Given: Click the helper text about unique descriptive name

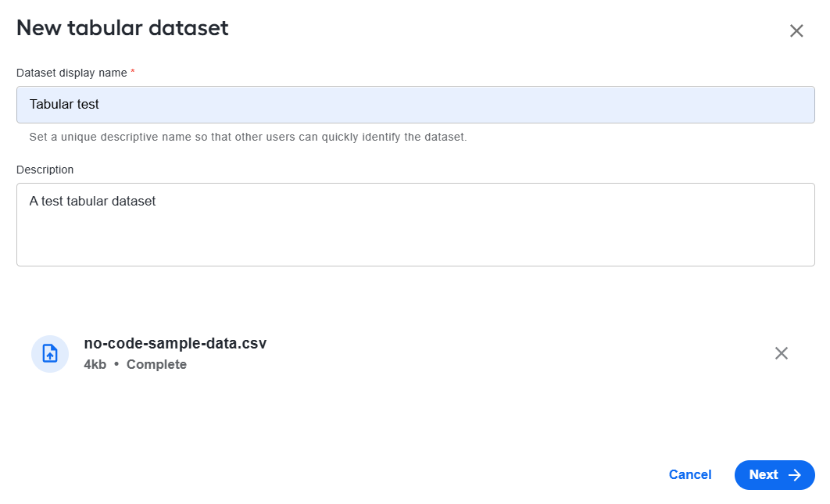Looking at the screenshot, I should click(x=248, y=137).
